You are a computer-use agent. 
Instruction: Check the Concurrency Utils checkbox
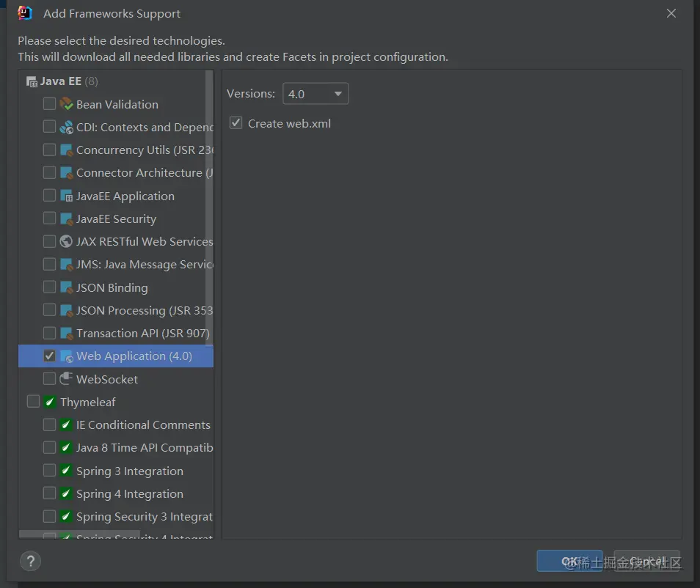(x=49, y=150)
